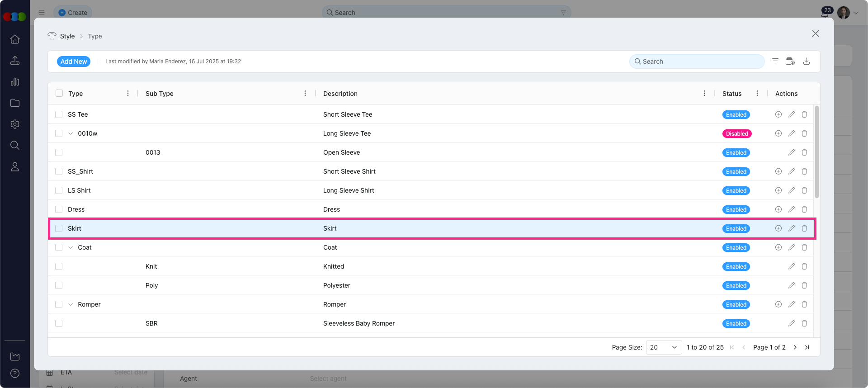Image resolution: width=868 pixels, height=388 pixels.
Task: Check the SS Tee row checkbox
Action: pos(59,114)
